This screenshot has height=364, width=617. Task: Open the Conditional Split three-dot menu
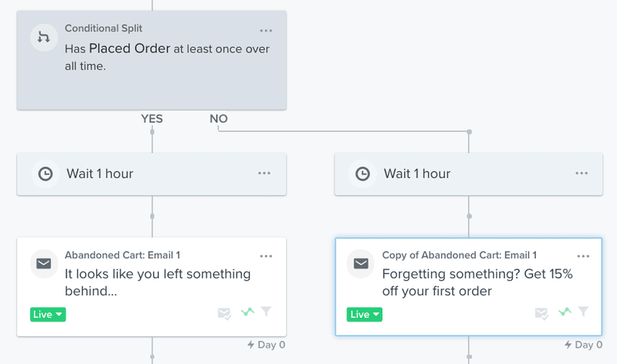pyautogui.click(x=266, y=31)
